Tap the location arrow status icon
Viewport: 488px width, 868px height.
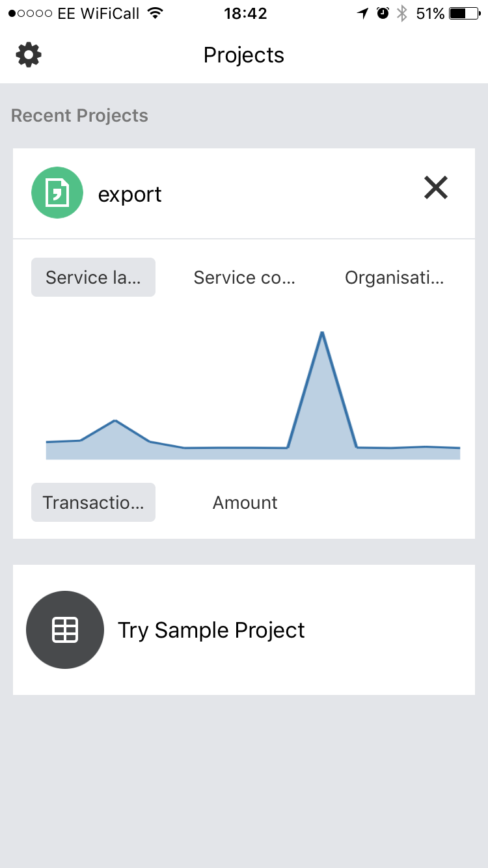362,13
